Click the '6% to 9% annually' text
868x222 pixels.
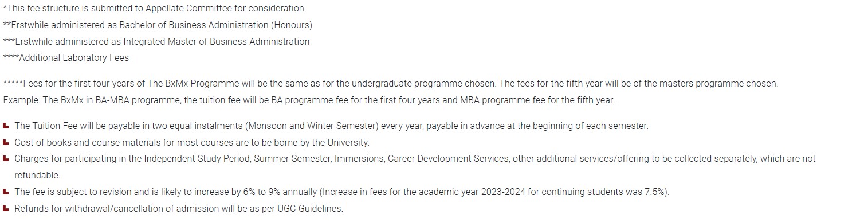279,192
